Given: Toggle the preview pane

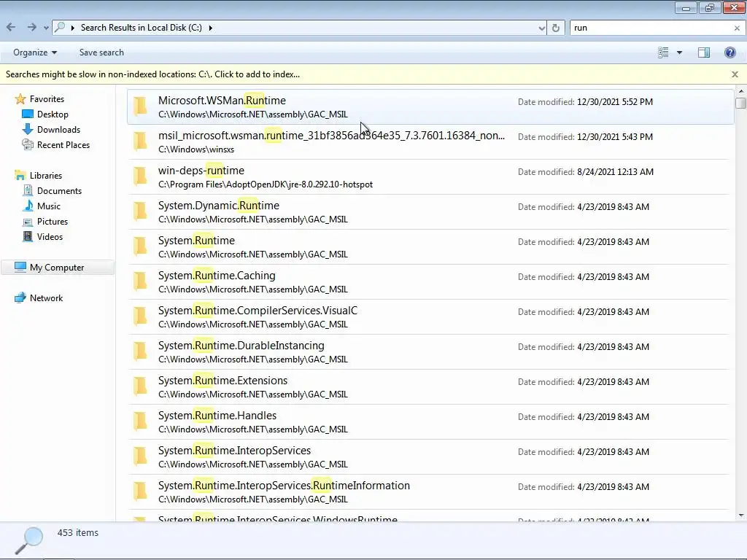Looking at the screenshot, I should pos(704,52).
